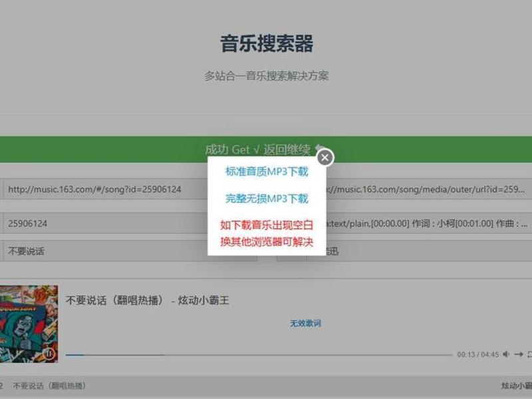The height and width of the screenshot is (399, 532).
Task: Click the 音乐搜索器 page title
Action: pyautogui.click(x=267, y=43)
